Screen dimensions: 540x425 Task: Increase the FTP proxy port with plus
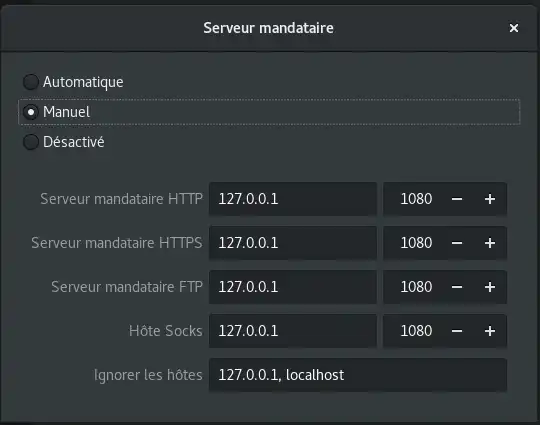tap(490, 287)
